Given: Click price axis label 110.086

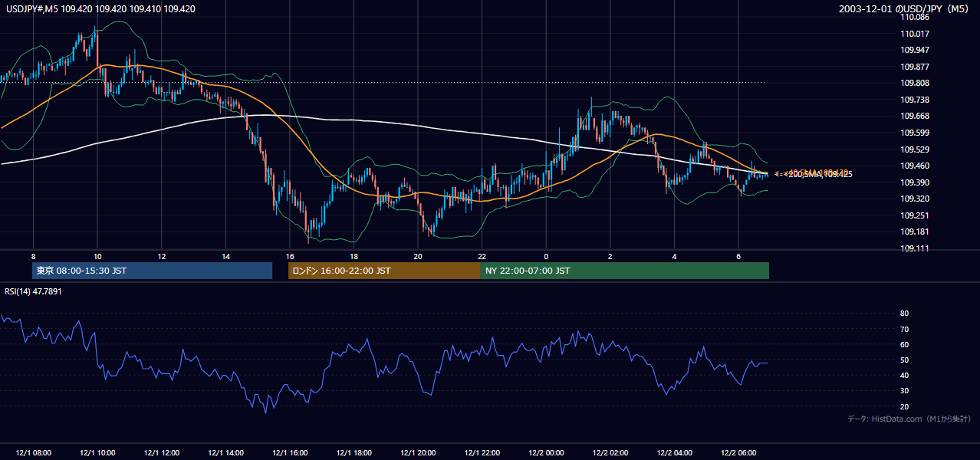Looking at the screenshot, I should [915, 17].
